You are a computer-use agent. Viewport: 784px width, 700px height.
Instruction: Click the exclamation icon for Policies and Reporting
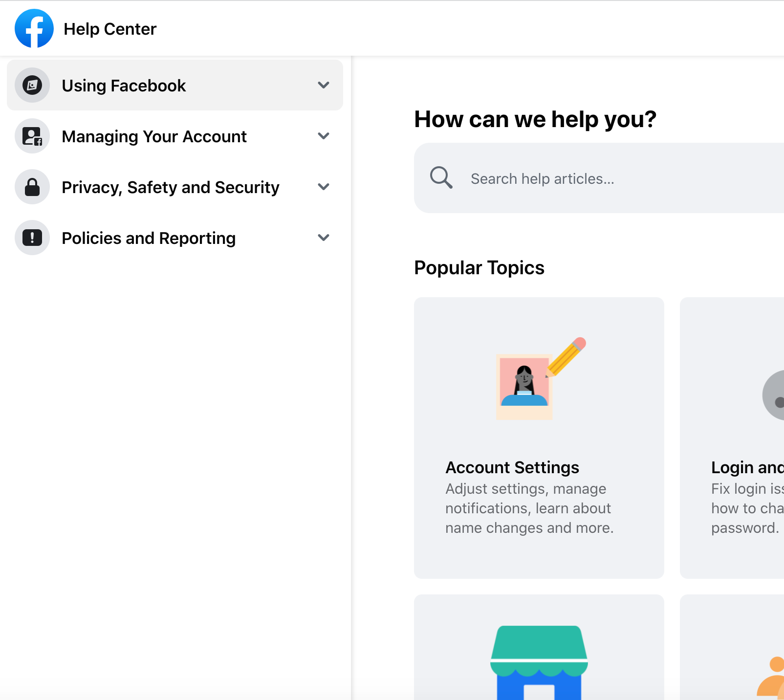[x=32, y=238]
